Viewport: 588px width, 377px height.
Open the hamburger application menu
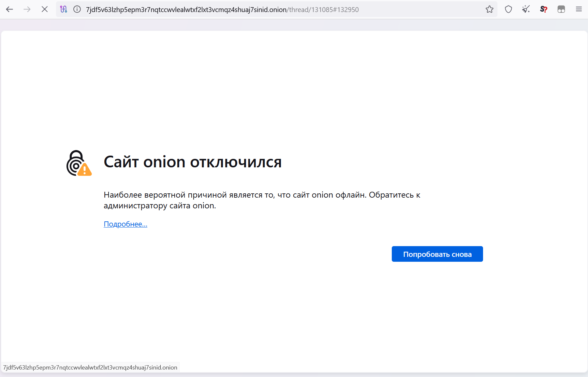(579, 9)
